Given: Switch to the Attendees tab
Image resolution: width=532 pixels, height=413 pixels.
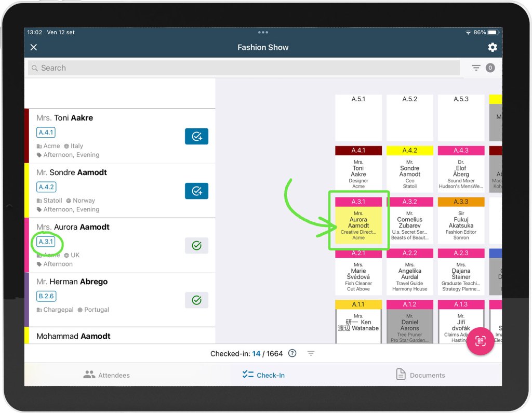Looking at the screenshot, I should click(106, 375).
